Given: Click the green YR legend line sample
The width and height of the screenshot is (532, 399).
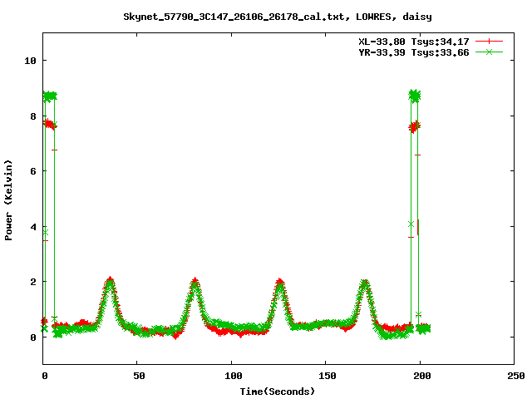Looking at the screenshot, I should tap(489, 52).
